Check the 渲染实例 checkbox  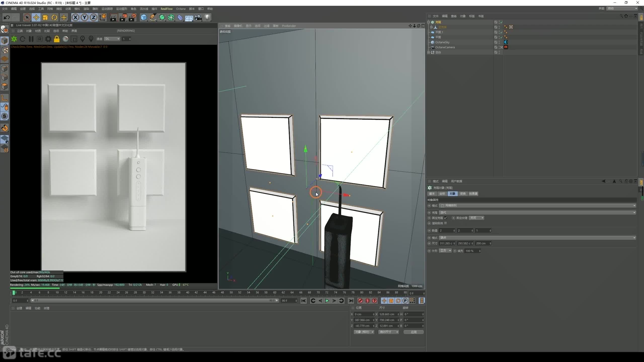pos(446,223)
